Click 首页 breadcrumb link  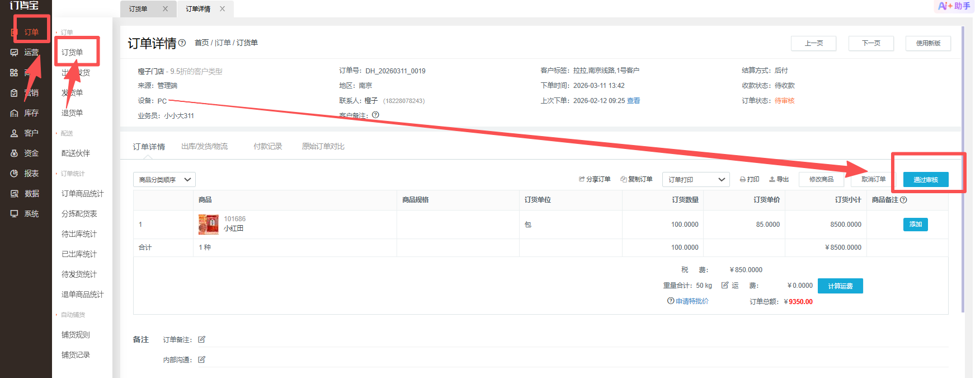pyautogui.click(x=201, y=43)
